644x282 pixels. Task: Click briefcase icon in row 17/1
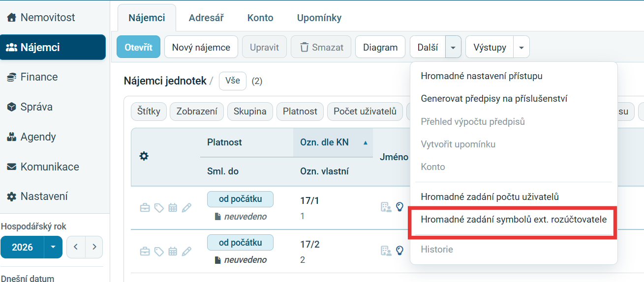[x=145, y=208]
